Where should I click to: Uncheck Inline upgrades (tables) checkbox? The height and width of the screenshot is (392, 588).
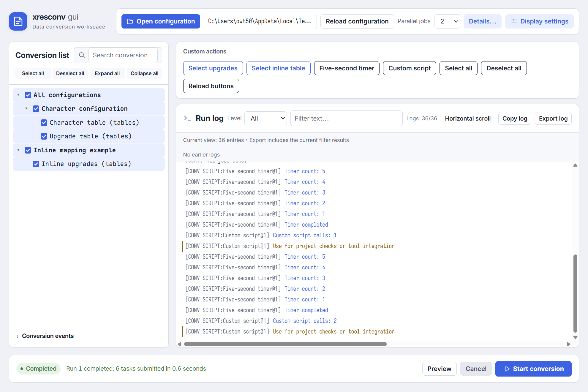click(36, 164)
